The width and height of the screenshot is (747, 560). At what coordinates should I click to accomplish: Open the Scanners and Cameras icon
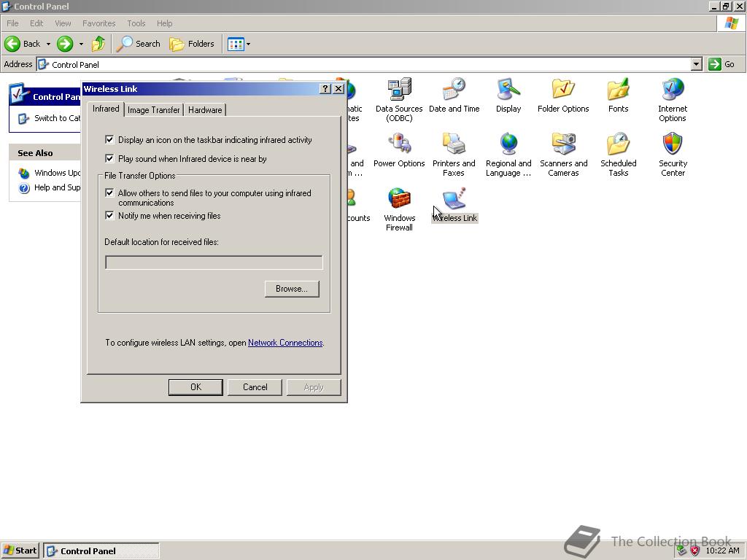point(563,144)
